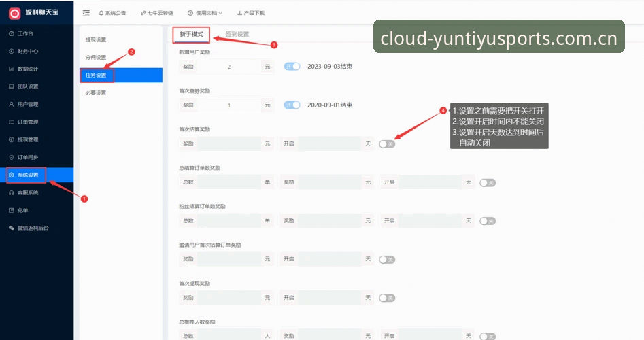Turn off the 新增用户奖励 switch

(292, 67)
